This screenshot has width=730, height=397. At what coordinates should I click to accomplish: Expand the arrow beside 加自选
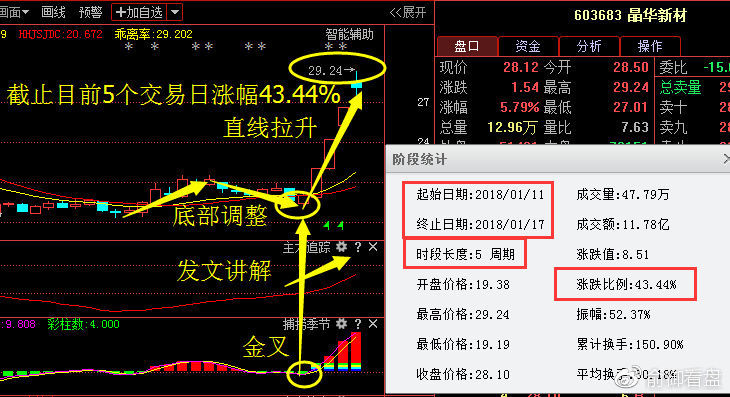tap(175, 12)
